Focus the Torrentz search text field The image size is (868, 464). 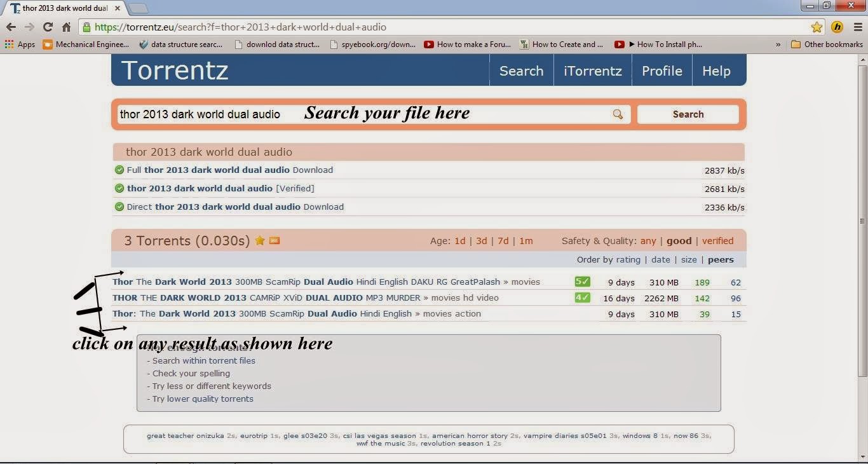[374, 114]
